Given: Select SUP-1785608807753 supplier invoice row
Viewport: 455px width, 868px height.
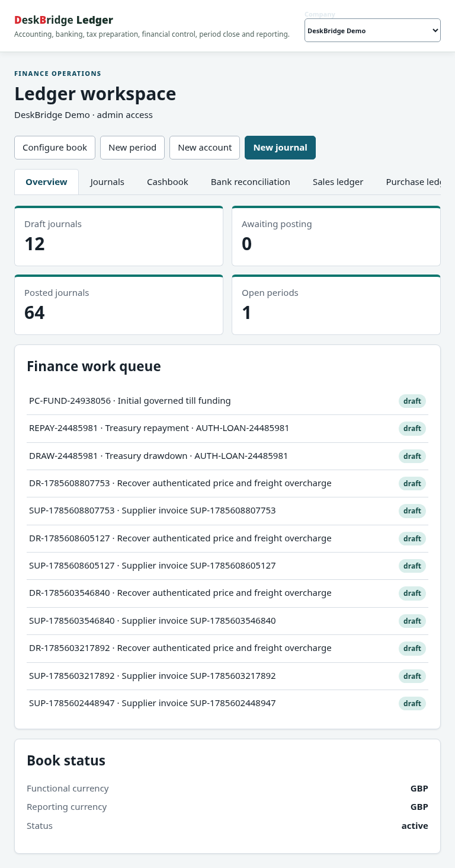Looking at the screenshot, I should 227,510.
